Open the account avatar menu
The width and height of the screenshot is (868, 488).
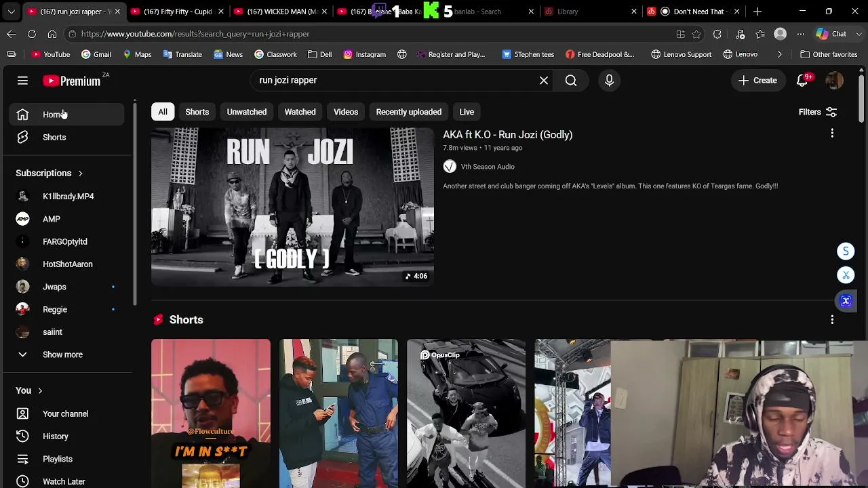834,80
